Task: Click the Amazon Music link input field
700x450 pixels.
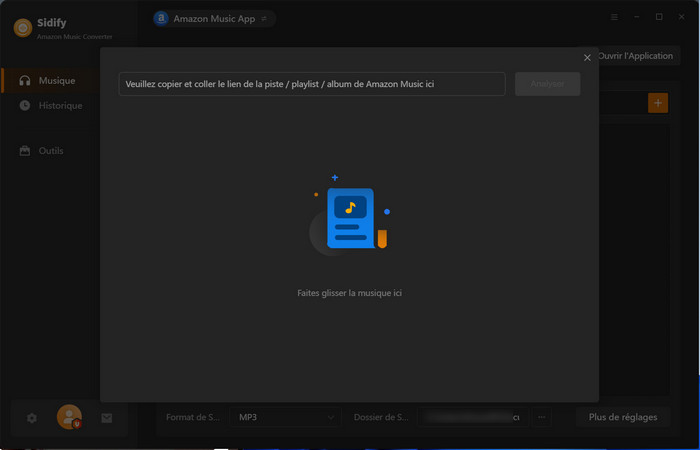Action: [311, 84]
